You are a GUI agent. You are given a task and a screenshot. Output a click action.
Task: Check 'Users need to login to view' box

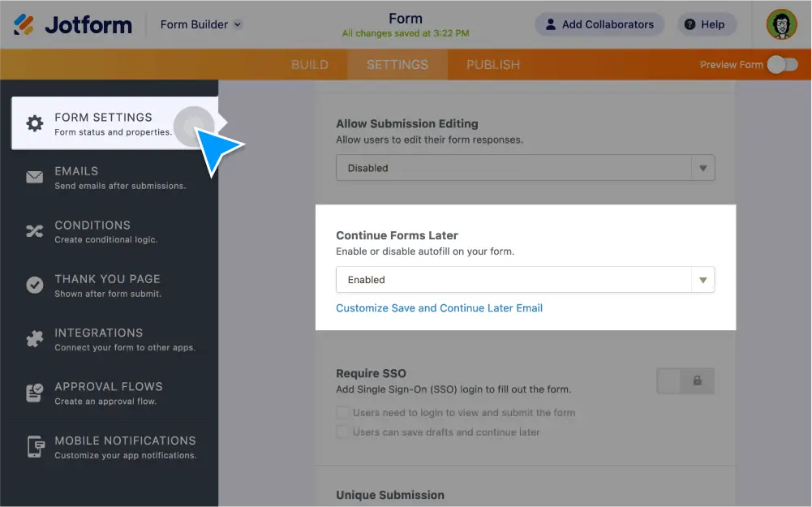click(x=343, y=413)
